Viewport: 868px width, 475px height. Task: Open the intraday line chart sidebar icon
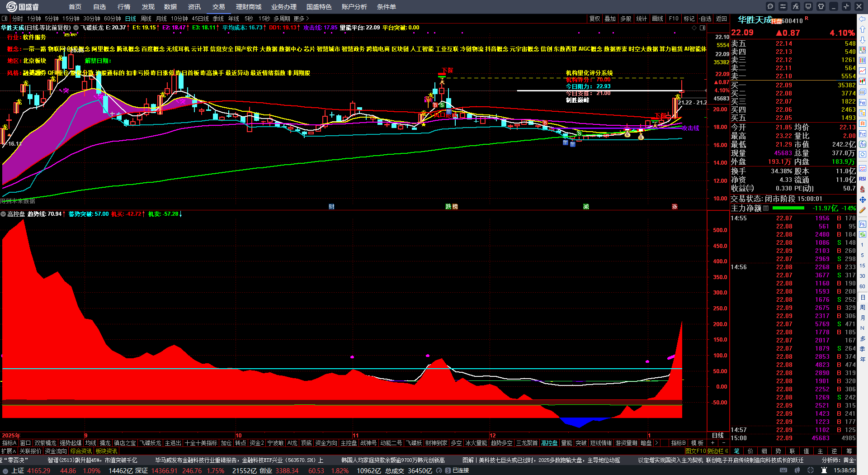click(863, 71)
